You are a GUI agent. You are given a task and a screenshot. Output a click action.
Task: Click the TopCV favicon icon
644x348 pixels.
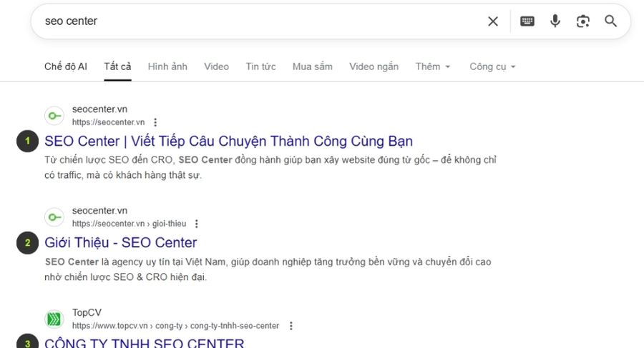(54, 319)
